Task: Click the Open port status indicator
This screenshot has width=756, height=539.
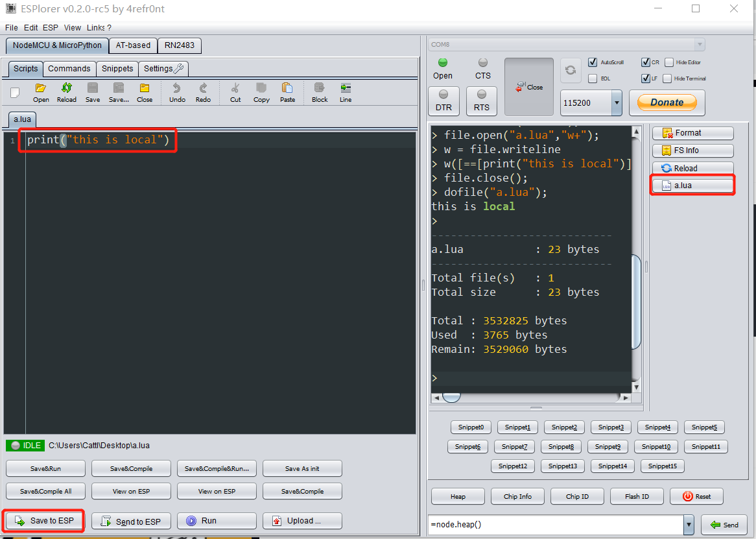Action: pos(443,63)
